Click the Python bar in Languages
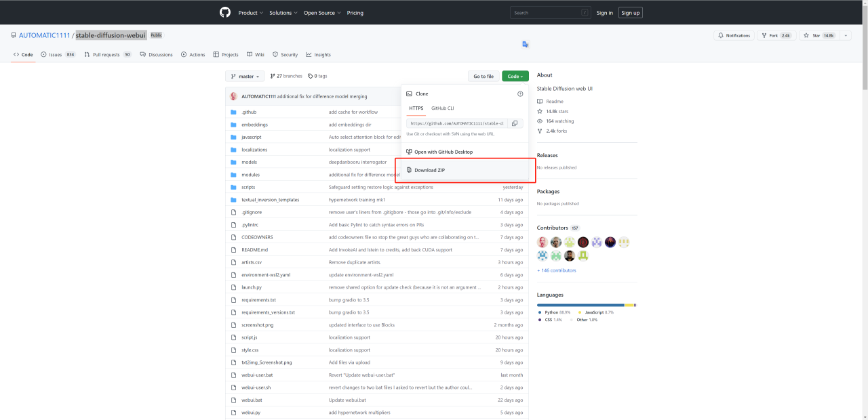Image resolution: width=868 pixels, height=420 pixels. pyautogui.click(x=580, y=306)
